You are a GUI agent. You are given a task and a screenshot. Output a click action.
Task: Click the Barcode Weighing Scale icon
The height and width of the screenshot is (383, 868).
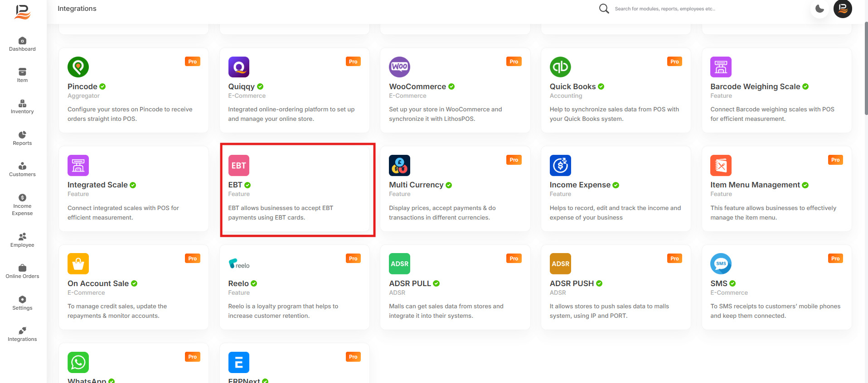(x=721, y=67)
